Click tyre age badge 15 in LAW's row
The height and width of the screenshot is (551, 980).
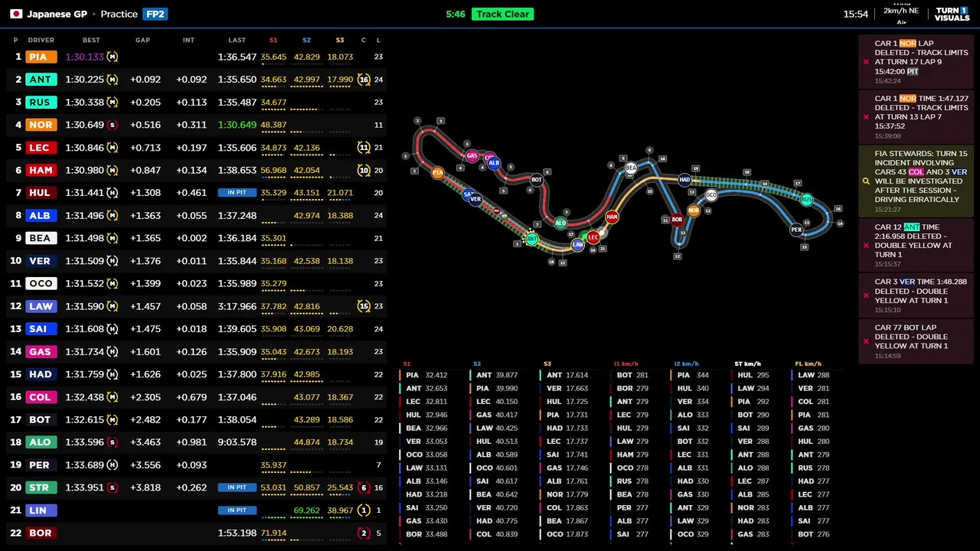364,306
